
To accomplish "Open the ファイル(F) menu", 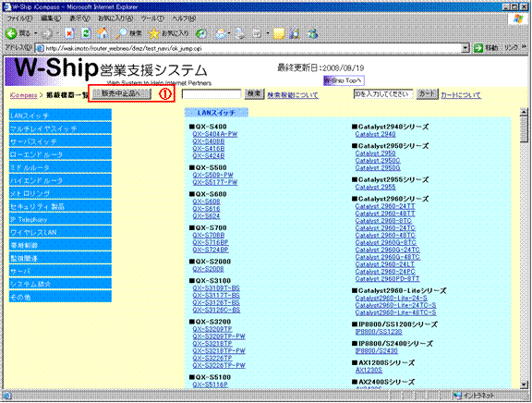I will coord(19,18).
